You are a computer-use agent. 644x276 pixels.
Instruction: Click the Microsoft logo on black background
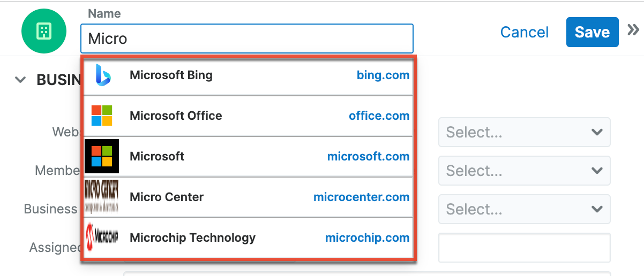[x=102, y=156]
